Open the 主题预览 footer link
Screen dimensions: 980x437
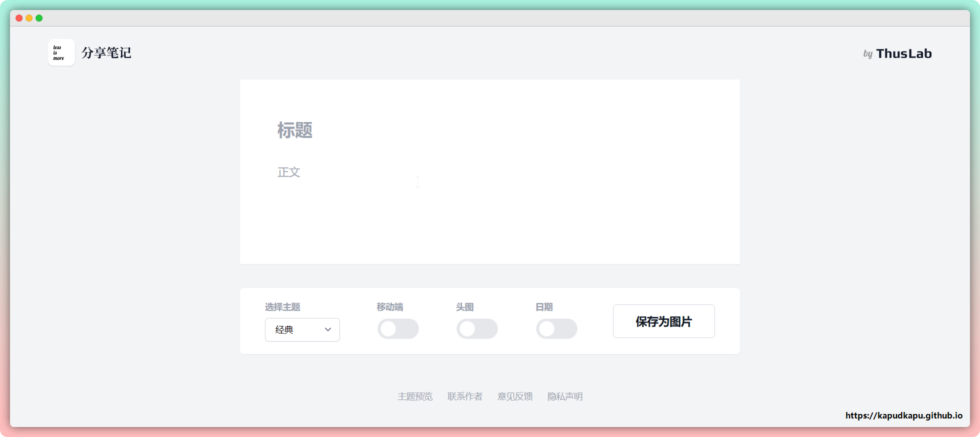[415, 396]
